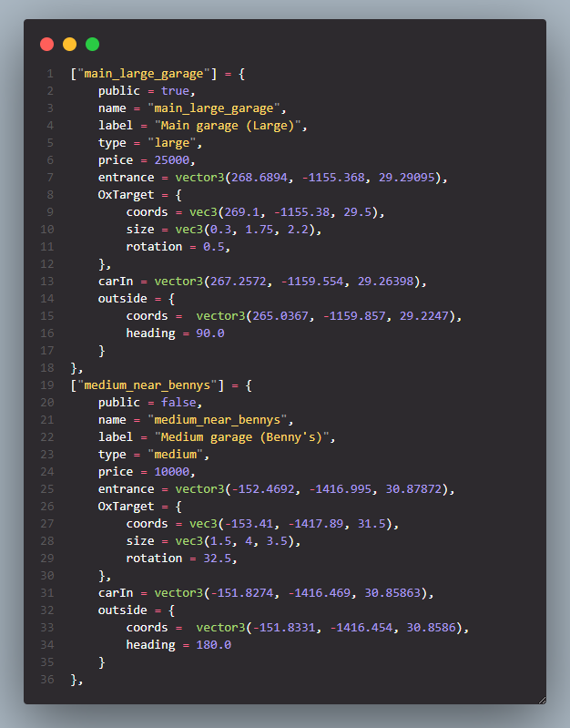The width and height of the screenshot is (570, 728).
Task: Click the size value 1.75 on line 10
Action: [259, 230]
